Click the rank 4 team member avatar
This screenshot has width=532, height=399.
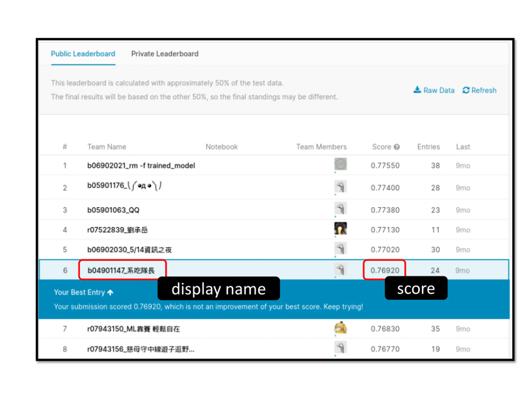(x=340, y=228)
